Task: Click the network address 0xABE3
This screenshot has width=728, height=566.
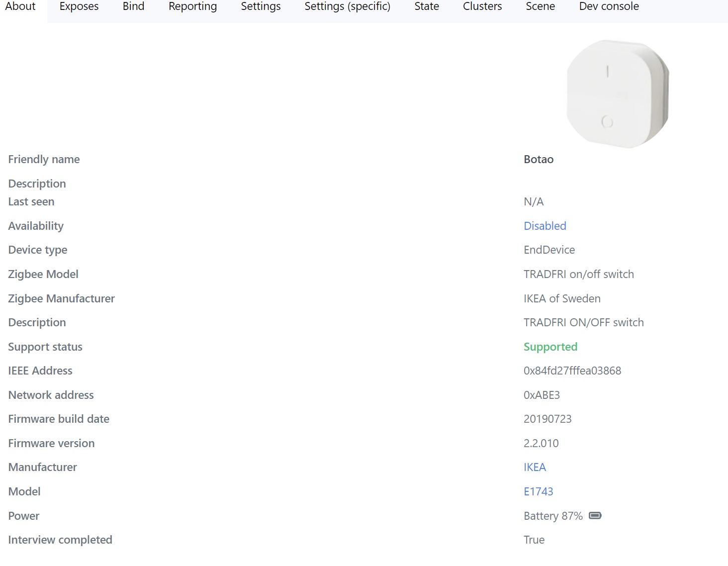Action: 542,395
